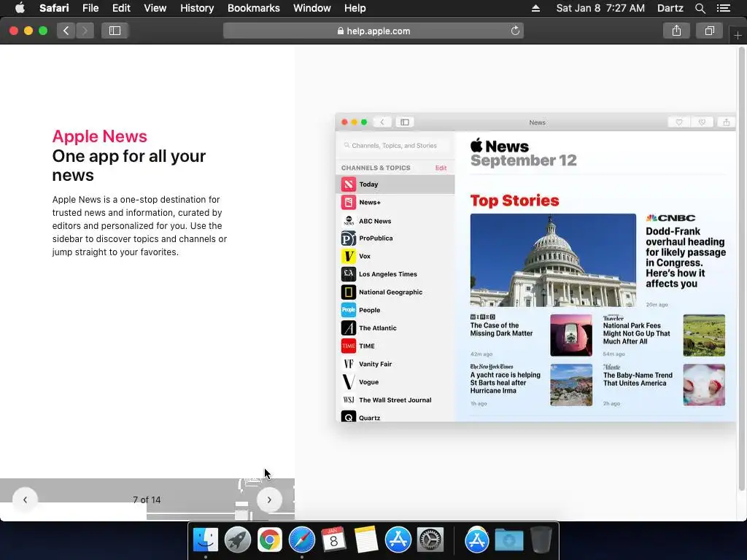Click National Park Fees story headline
The width and height of the screenshot is (747, 560).
pos(636,333)
